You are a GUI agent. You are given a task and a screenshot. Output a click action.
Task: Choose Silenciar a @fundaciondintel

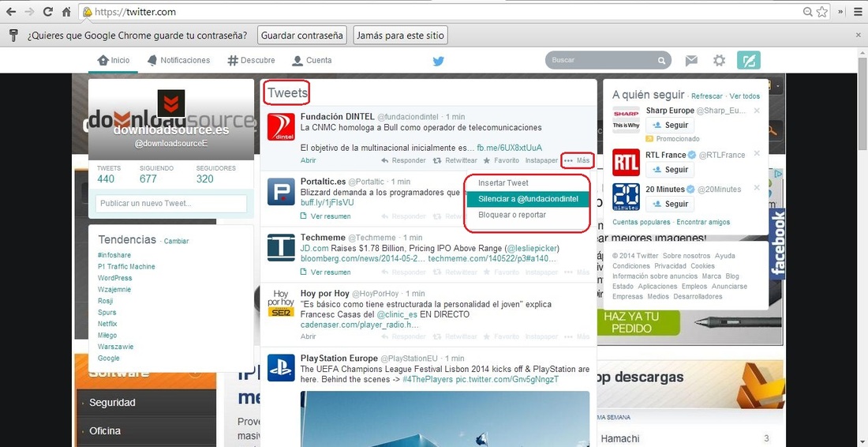point(527,199)
